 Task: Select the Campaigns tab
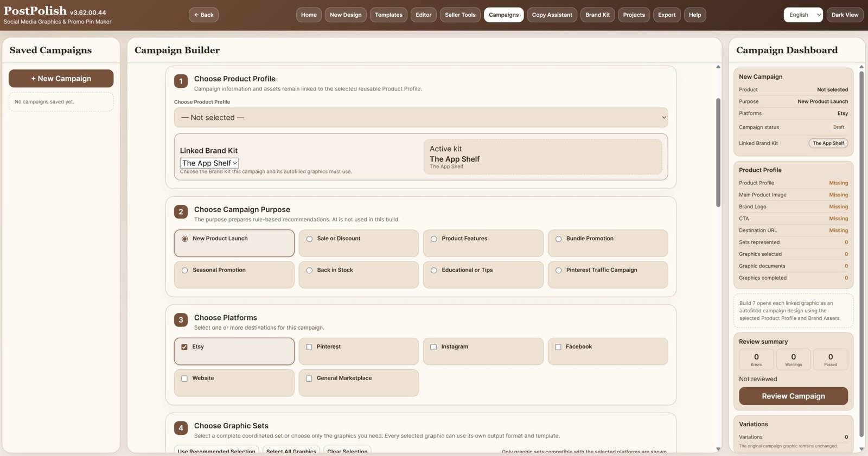click(x=503, y=15)
